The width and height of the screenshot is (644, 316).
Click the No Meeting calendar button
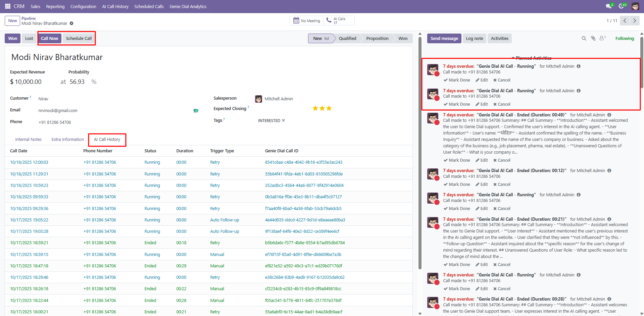tap(307, 21)
